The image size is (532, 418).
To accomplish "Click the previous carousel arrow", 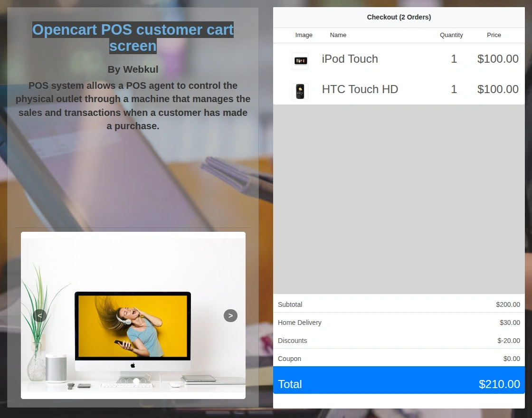I will [40, 315].
